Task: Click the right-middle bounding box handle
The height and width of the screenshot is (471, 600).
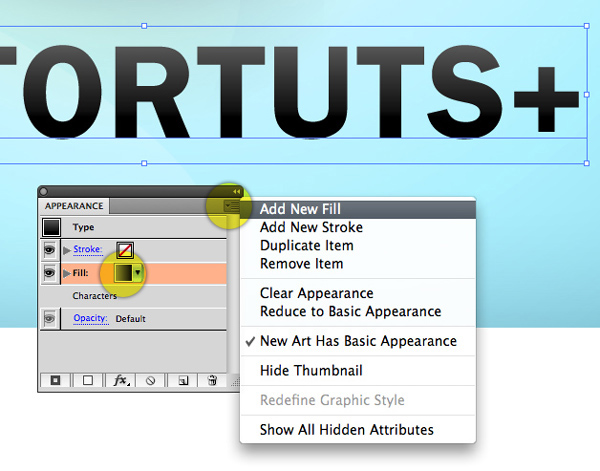Action: pos(587,95)
